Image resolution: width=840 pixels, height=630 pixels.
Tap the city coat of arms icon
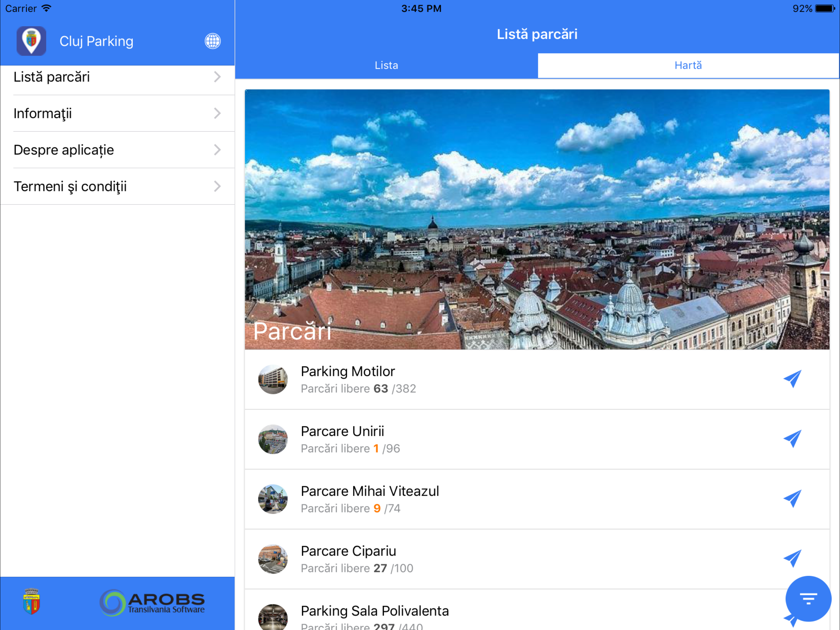32,601
